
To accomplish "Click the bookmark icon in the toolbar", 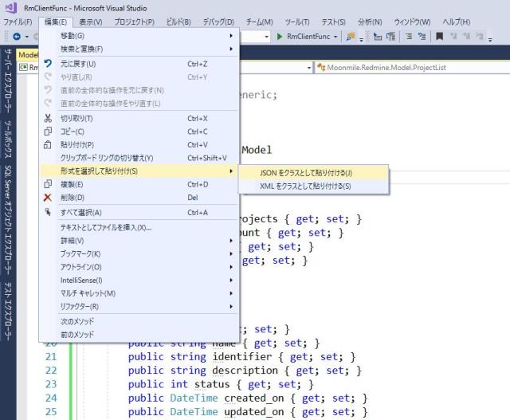I will (x=439, y=37).
